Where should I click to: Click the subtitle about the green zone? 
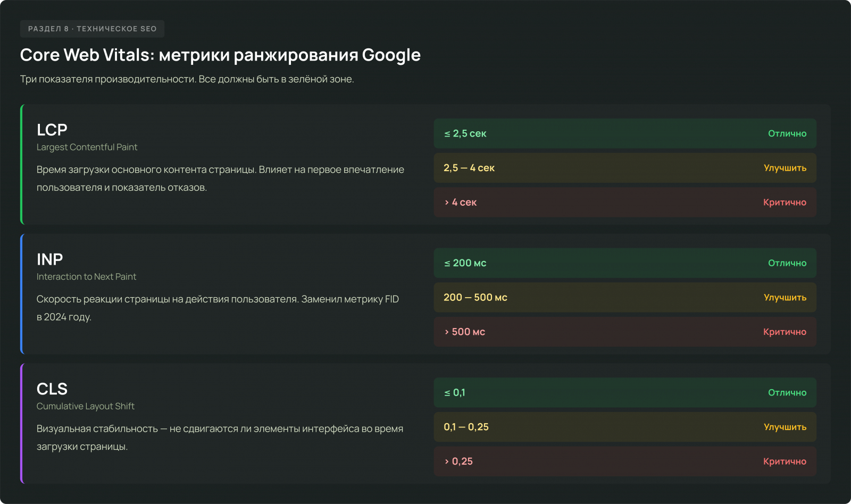(x=187, y=79)
